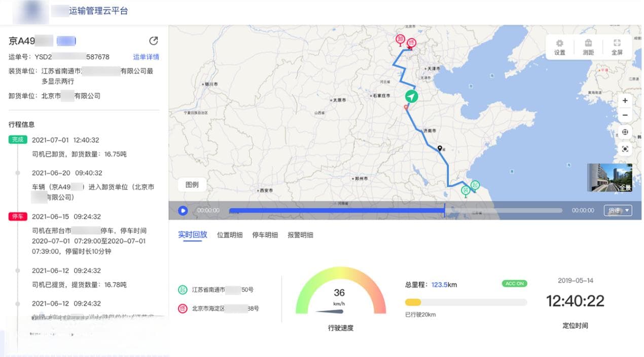This screenshot has height=357, width=644.
Task: Click the green 装 loading marker on map
Action: click(x=466, y=190)
